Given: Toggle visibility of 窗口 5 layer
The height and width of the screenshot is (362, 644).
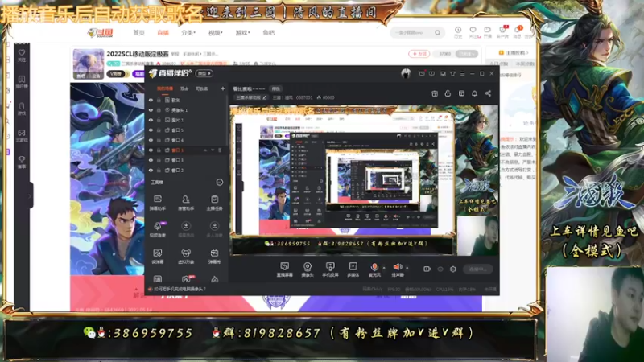Looking at the screenshot, I should [x=151, y=130].
